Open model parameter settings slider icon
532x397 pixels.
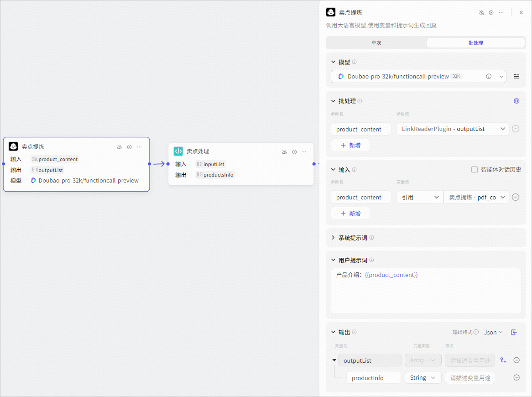(516, 76)
